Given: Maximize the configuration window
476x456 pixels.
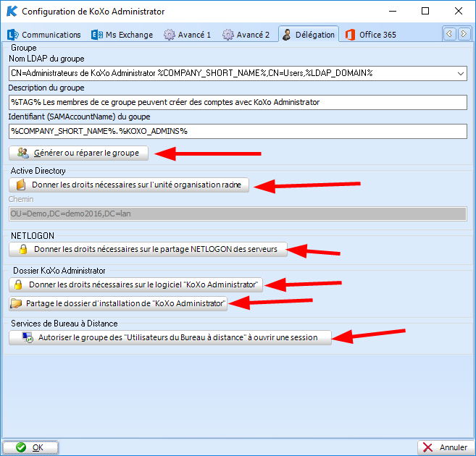Looking at the screenshot, I should [425, 11].
